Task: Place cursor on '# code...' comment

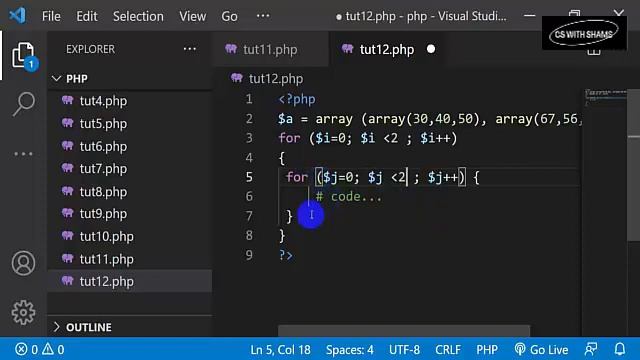Action: pyautogui.click(x=349, y=197)
